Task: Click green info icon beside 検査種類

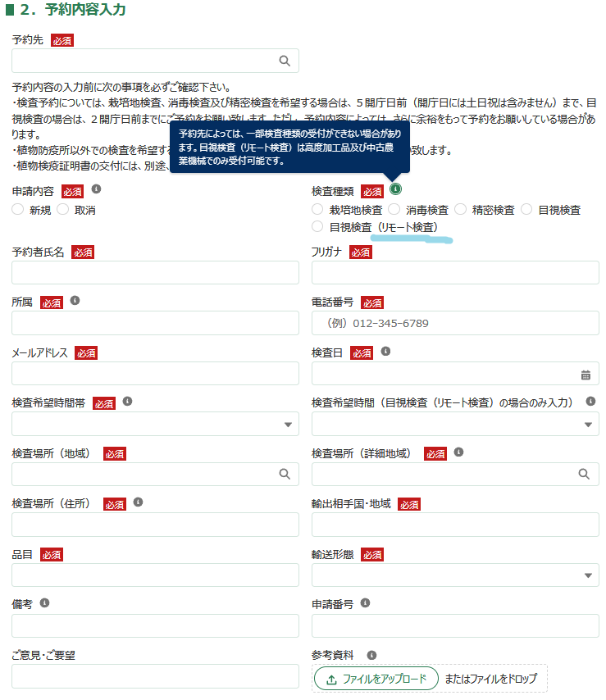Action: (395, 189)
